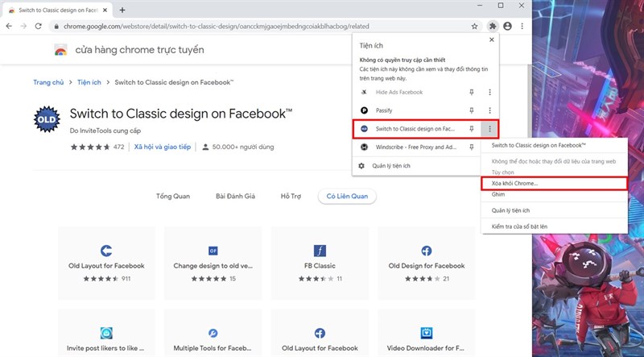Open more options for Hide Ads Facebook
The image size is (644, 357).
pos(489,92)
